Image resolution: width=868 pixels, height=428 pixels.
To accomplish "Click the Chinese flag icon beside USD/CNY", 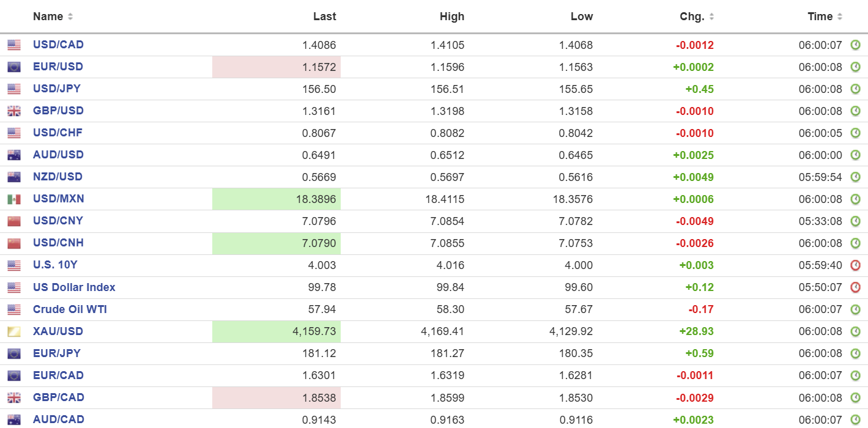I will [x=14, y=221].
